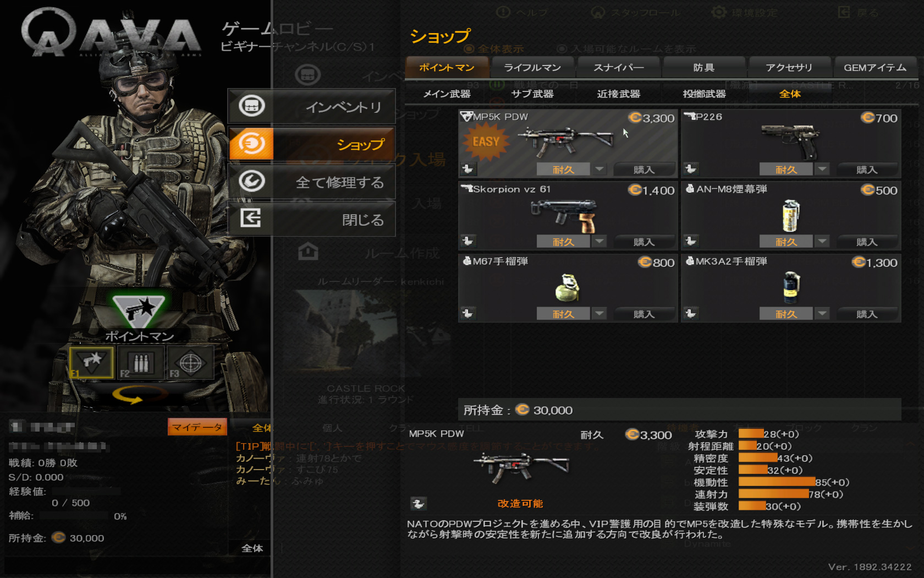Expand the Skorpion vz 61 耐久 dropdown
This screenshot has height=578, width=924.
coord(599,241)
